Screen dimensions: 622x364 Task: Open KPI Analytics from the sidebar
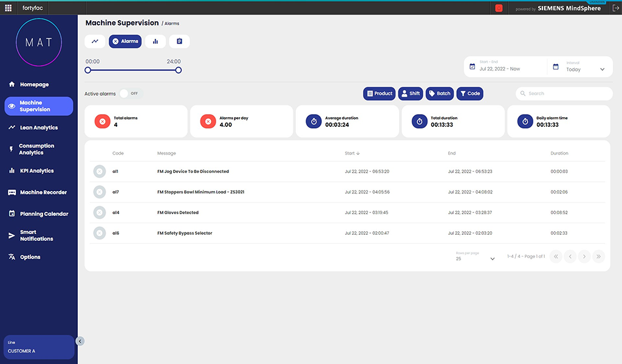point(38,170)
